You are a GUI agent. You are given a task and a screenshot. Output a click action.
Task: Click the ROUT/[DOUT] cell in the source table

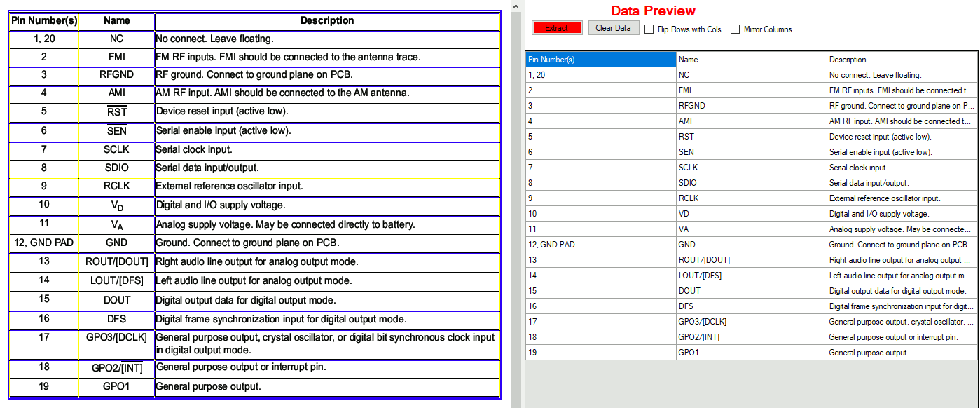click(116, 261)
